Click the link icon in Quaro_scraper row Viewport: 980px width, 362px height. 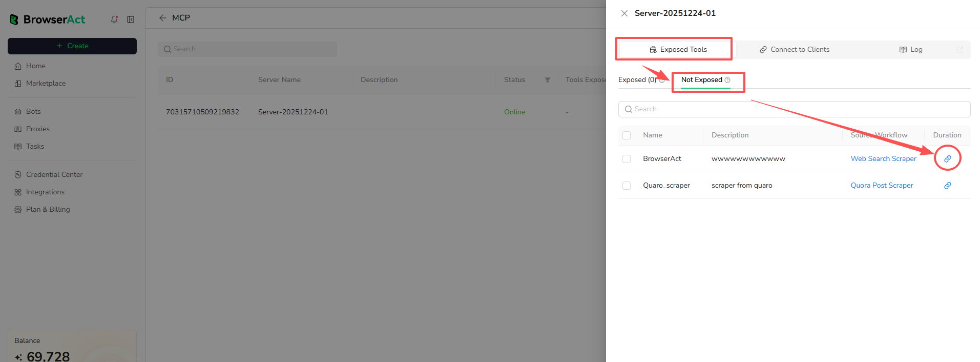tap(947, 186)
